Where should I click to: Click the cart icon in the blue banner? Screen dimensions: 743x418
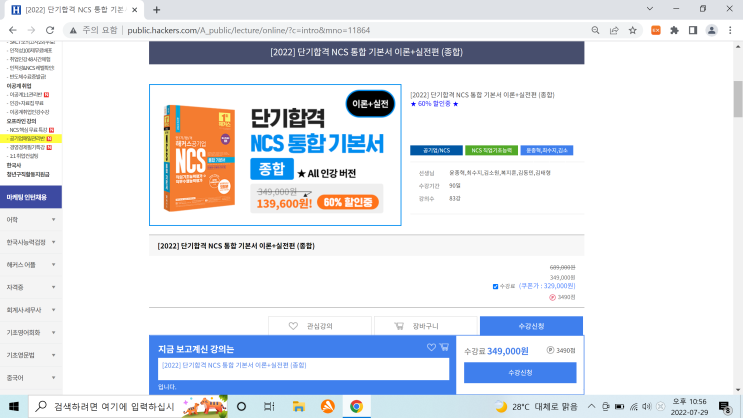coord(444,347)
